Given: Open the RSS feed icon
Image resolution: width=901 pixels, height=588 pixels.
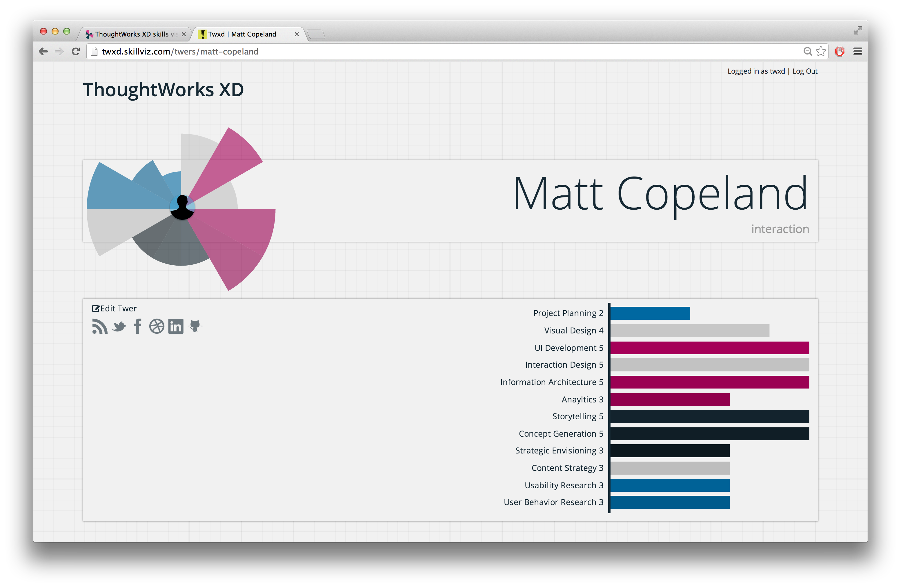Looking at the screenshot, I should [x=99, y=326].
